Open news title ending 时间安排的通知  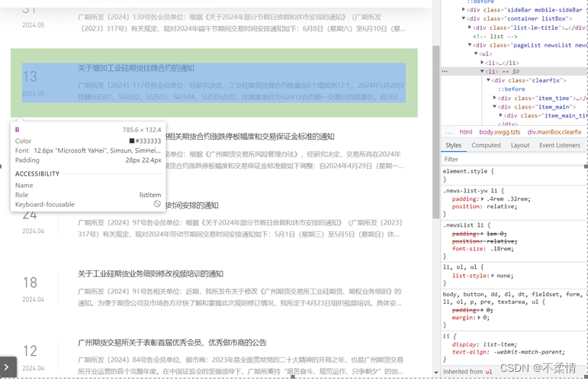tap(192, 205)
